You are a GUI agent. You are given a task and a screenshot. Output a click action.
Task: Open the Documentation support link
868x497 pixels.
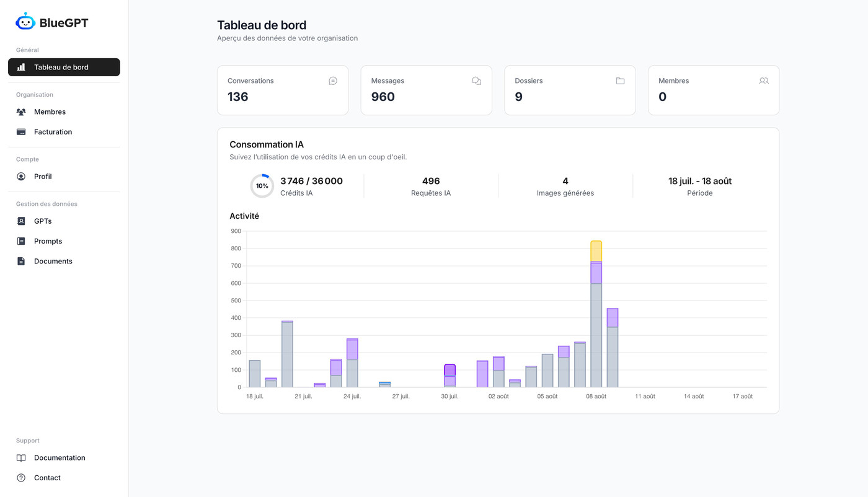pos(60,457)
